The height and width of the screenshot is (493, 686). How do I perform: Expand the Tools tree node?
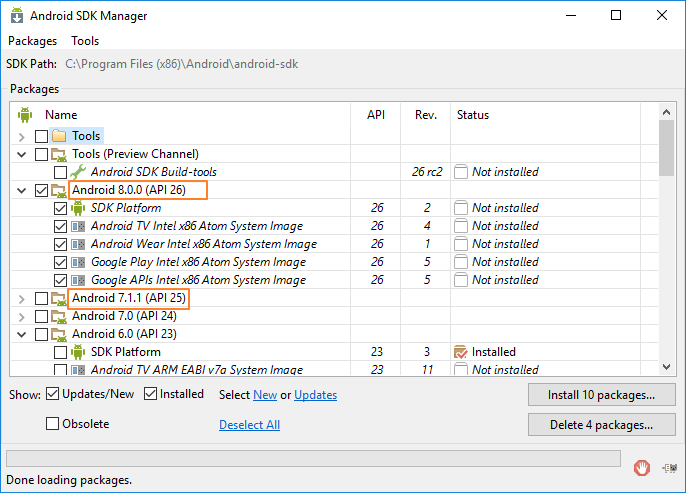[x=21, y=136]
